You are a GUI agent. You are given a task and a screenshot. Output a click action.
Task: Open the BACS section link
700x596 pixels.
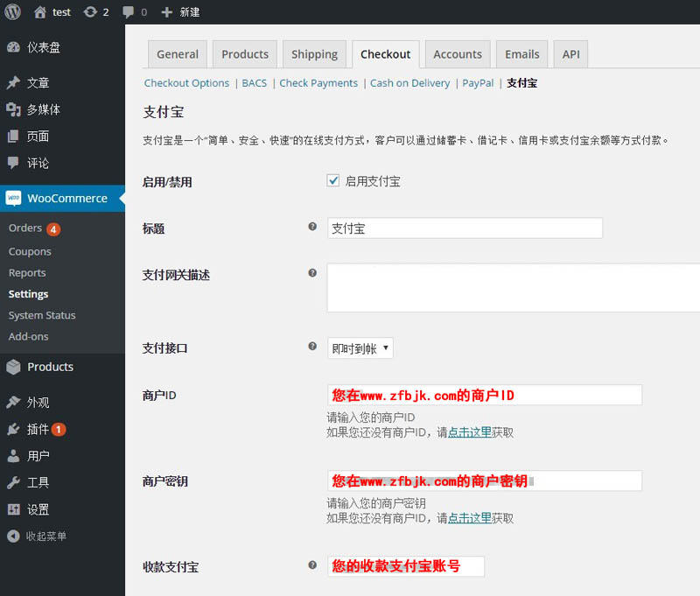pyautogui.click(x=254, y=83)
